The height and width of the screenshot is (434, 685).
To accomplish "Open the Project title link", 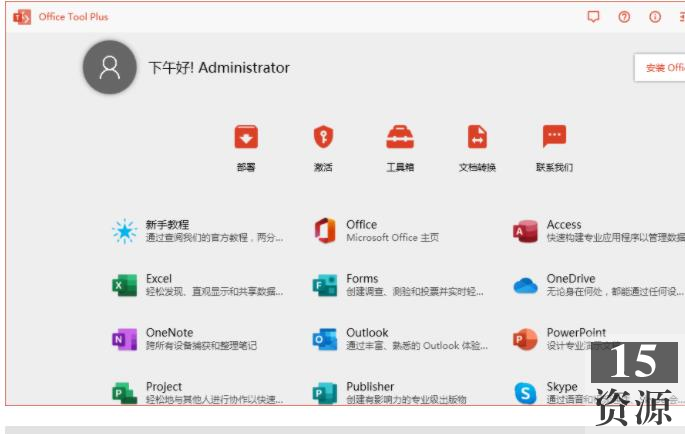I will (x=164, y=387).
